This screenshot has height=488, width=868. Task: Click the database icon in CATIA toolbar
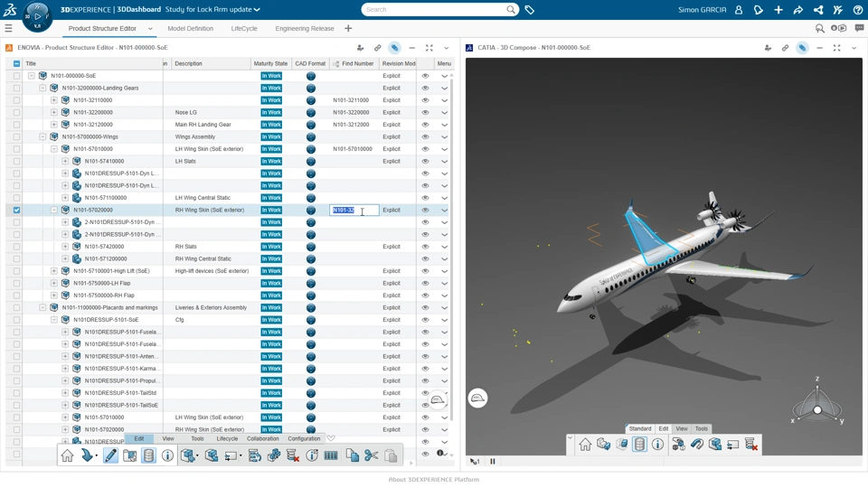639,444
